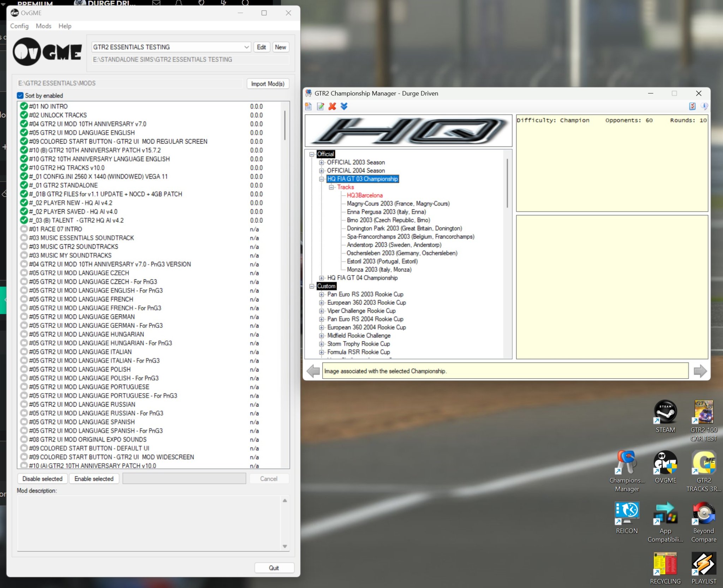Open the STEAM desktop shortcut
Image resolution: width=723 pixels, height=588 pixels.
coord(665,416)
